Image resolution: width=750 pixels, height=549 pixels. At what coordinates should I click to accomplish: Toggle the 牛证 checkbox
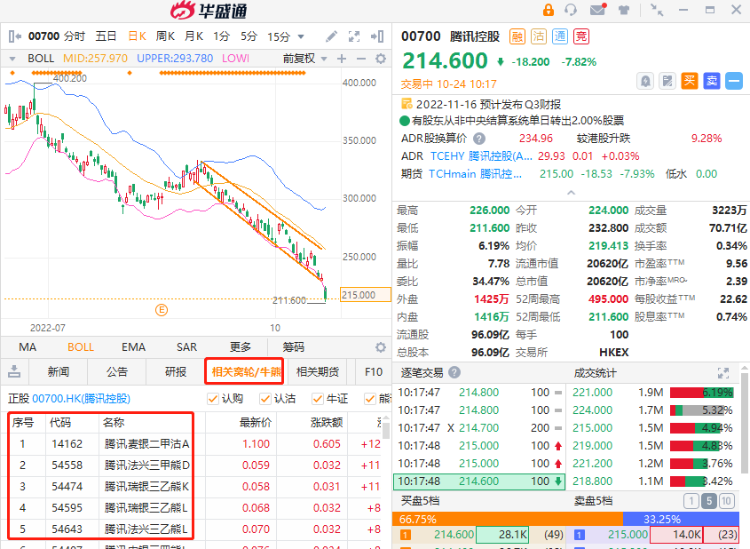click(317, 398)
